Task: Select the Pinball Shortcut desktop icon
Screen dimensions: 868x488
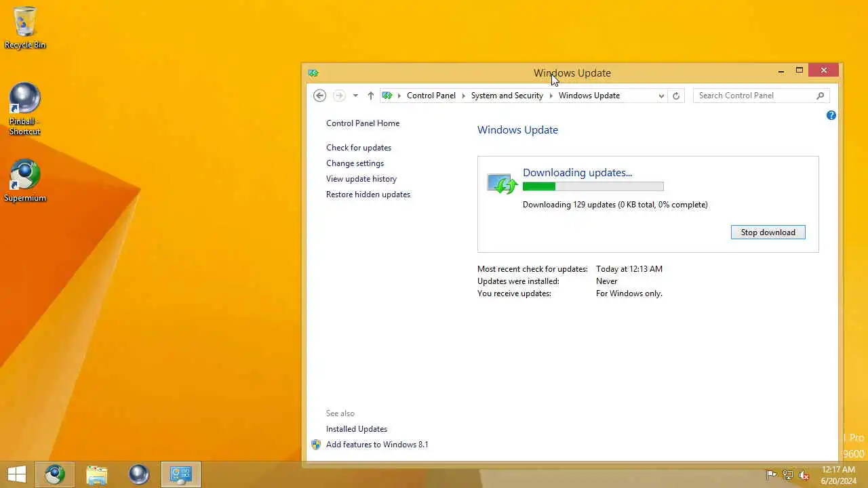Action: point(25,109)
